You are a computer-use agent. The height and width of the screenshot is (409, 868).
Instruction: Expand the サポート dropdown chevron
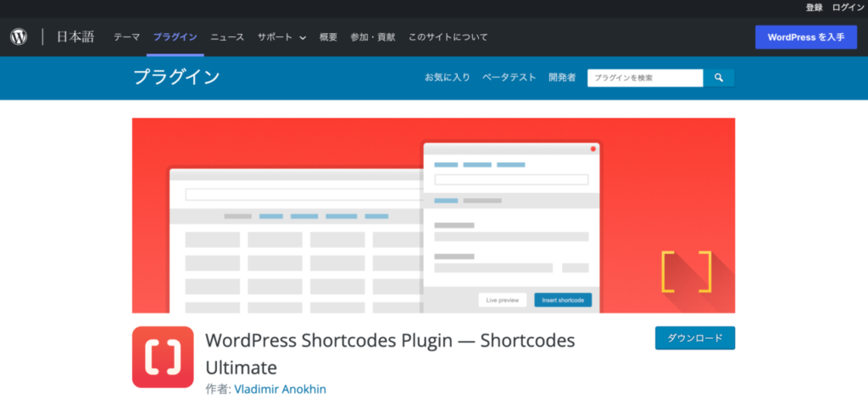pos(303,37)
